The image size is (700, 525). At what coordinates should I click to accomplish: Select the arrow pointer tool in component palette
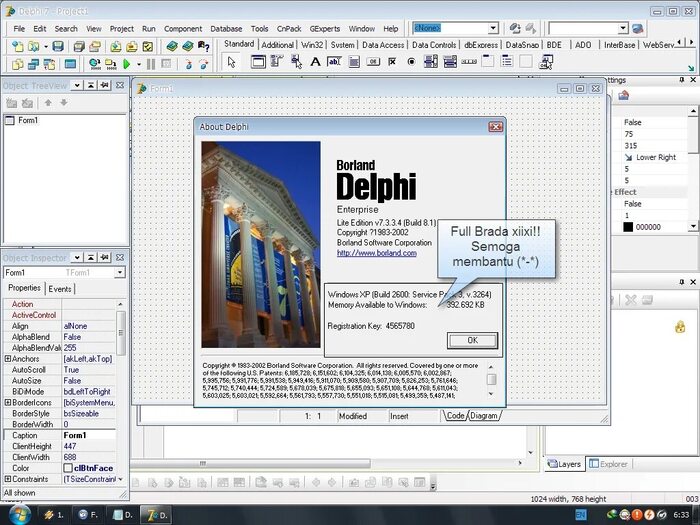click(x=231, y=62)
